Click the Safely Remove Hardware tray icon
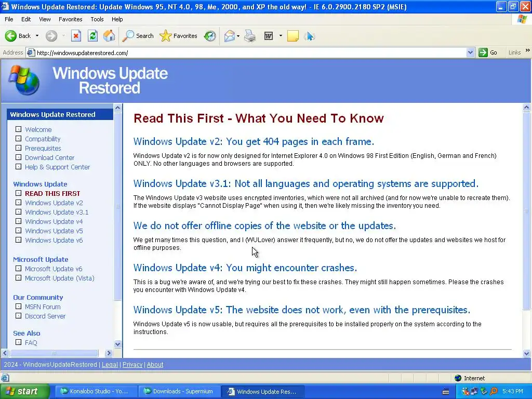The width and height of the screenshot is (532, 399). pos(484,392)
